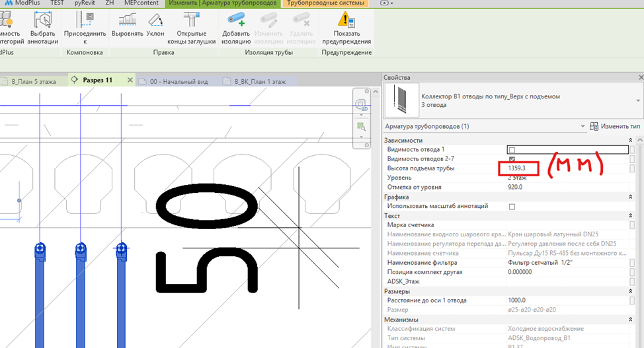Click the collector family type thumbnail

pyautogui.click(x=401, y=100)
